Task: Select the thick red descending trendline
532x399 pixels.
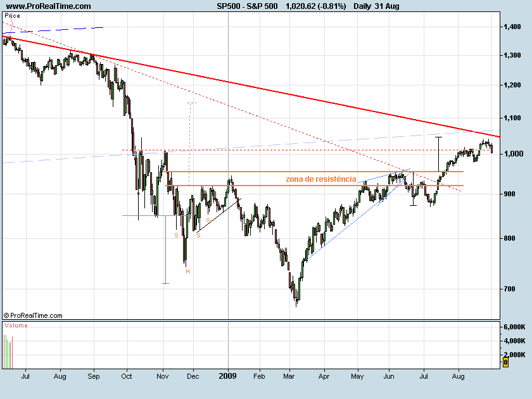Action: pyautogui.click(x=251, y=86)
